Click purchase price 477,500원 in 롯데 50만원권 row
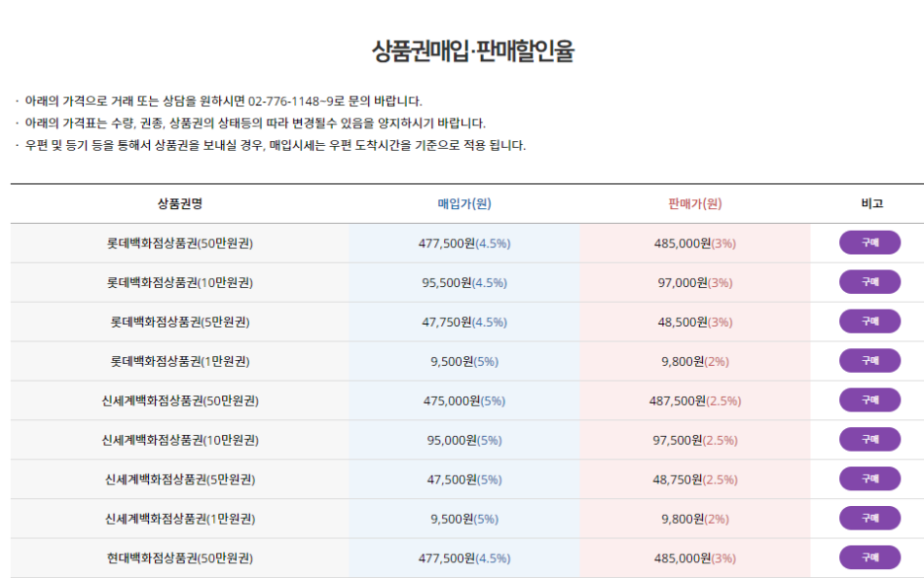Image resolution: width=924 pixels, height=578 pixels. pos(464,243)
